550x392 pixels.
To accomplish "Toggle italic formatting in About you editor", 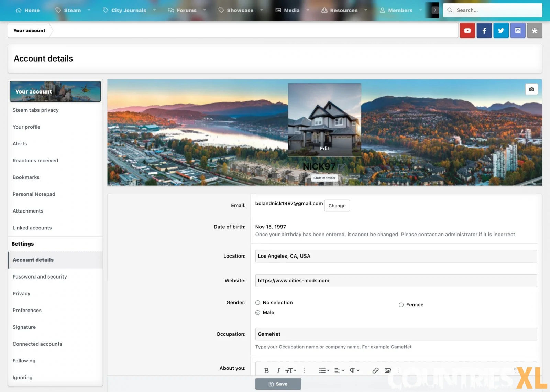I will point(278,370).
